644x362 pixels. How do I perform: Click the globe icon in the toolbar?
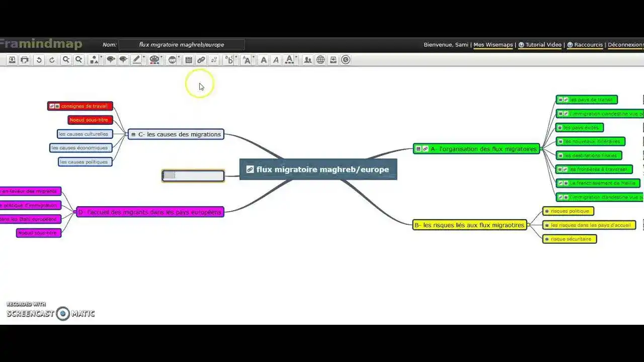(321, 60)
